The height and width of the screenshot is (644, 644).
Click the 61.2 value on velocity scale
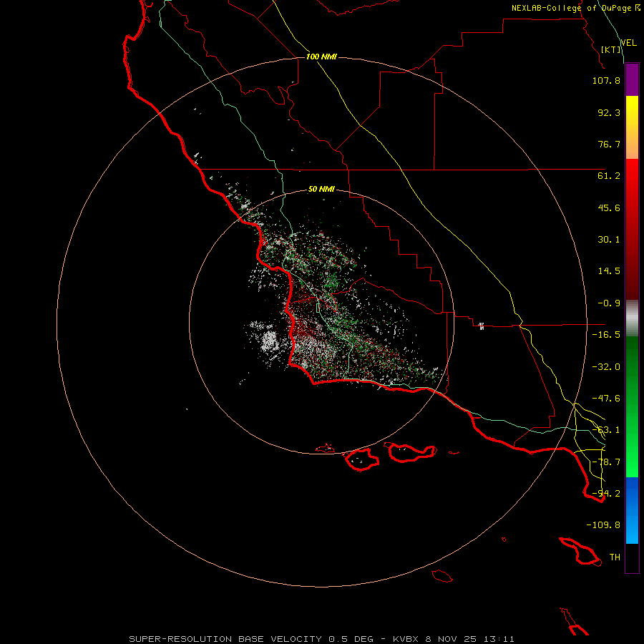point(609,176)
